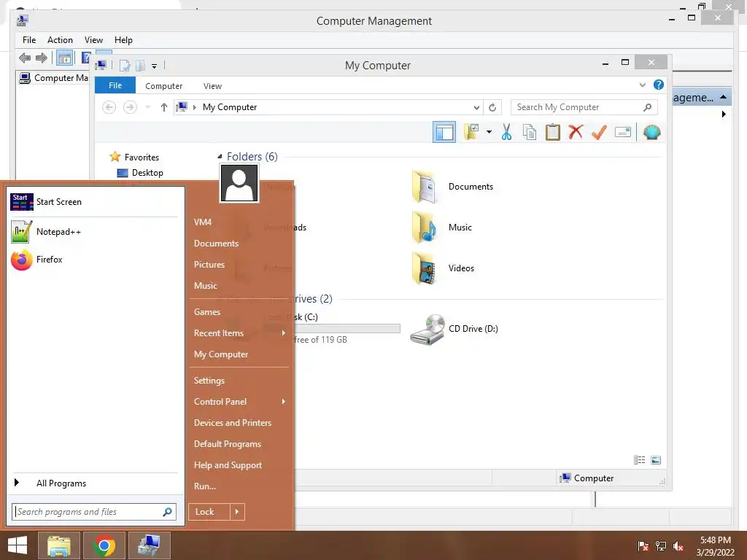
Task: Click the search magnifier in Search My Computer
Action: [647, 107]
